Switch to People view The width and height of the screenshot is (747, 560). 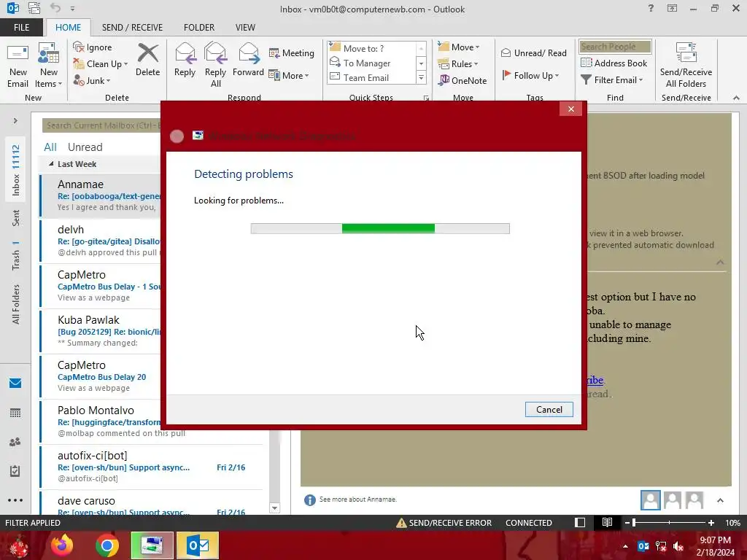(15, 442)
